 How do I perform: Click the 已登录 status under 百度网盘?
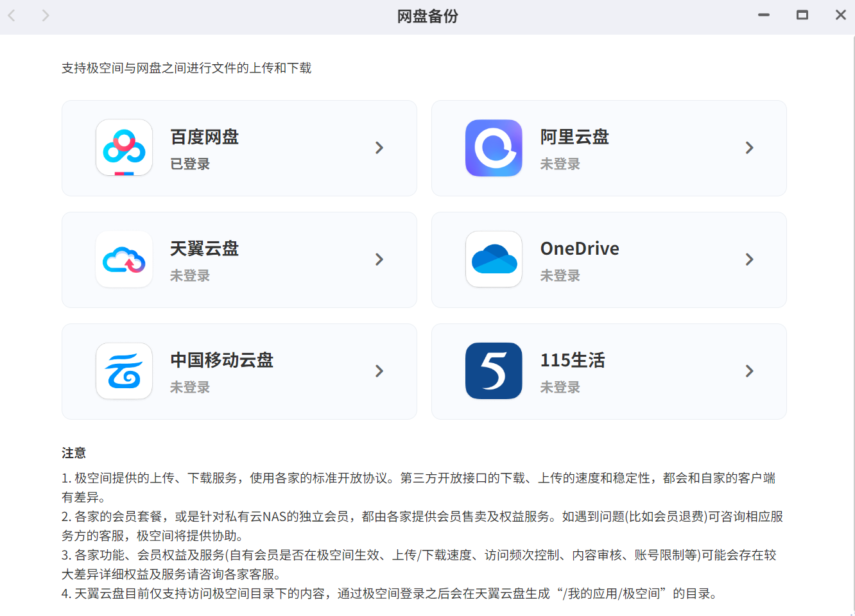tap(190, 164)
